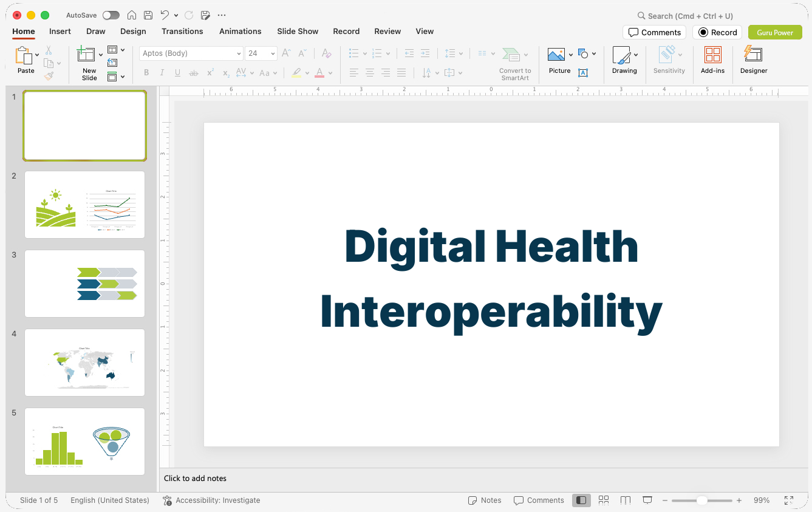Click the text highlight yellow swatch
Viewport: 812px width, 512px height.
click(296, 73)
